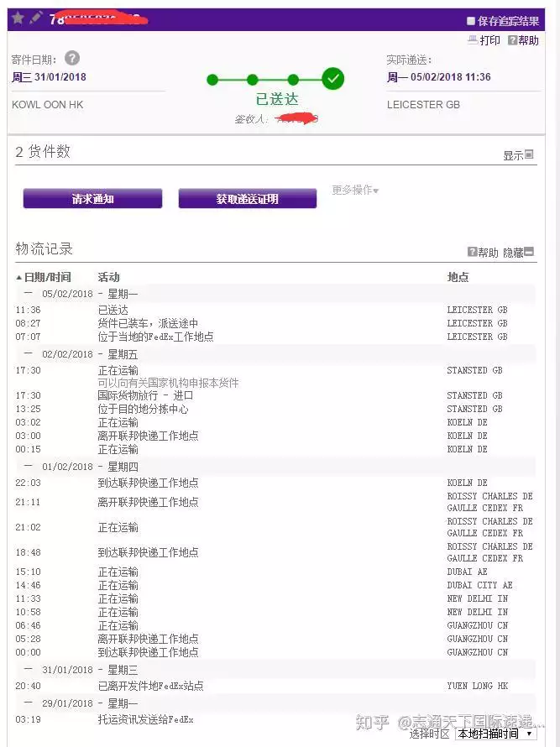Image resolution: width=560 pixels, height=747 pixels.
Task: Click the large 已送达 status text
Action: point(277,99)
